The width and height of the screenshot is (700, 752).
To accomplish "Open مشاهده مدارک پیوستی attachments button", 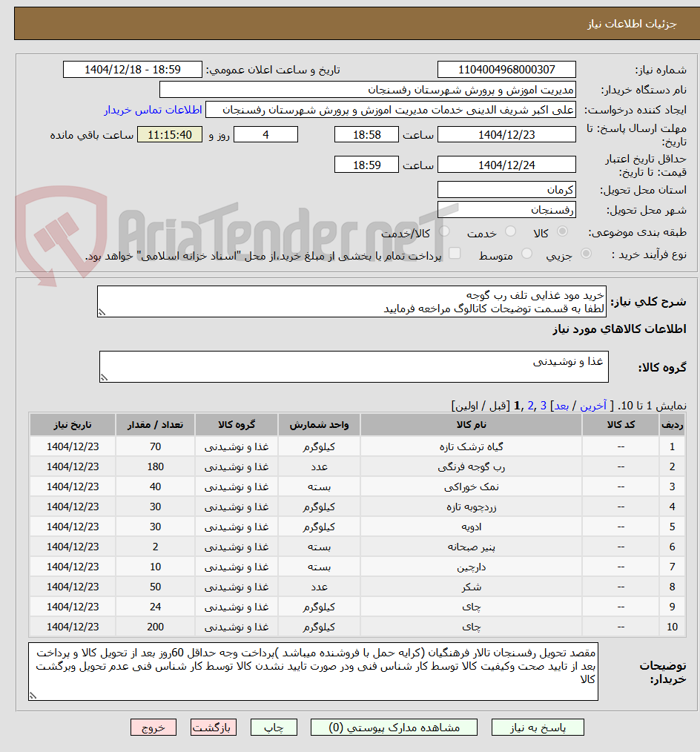I will (x=394, y=727).
